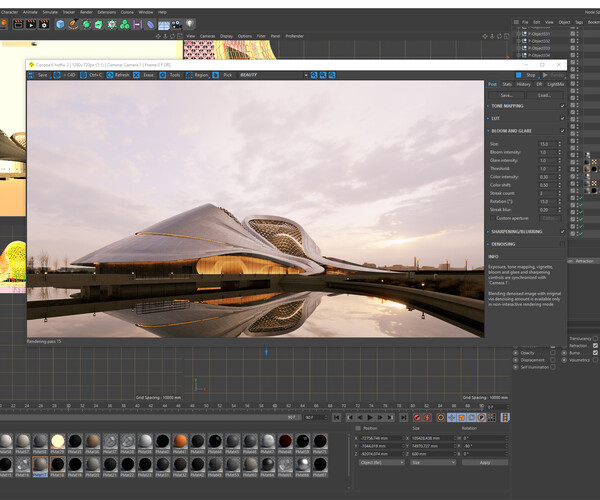Enable the Displacement channel checkbox
The image size is (600, 500).
click(553, 360)
